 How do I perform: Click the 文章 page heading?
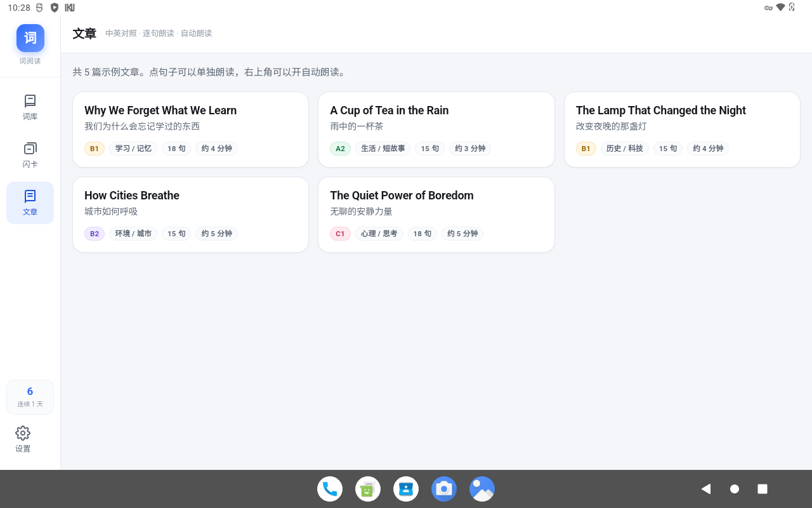coord(84,34)
